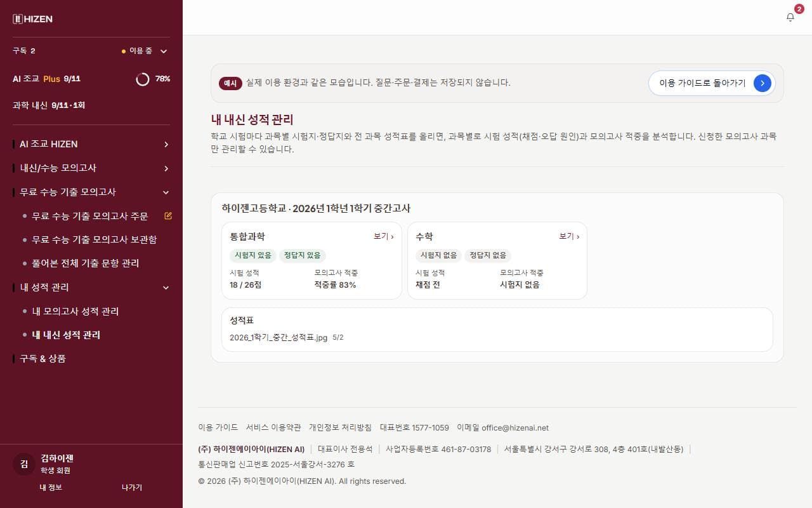Click the 예시 badge

click(x=230, y=83)
